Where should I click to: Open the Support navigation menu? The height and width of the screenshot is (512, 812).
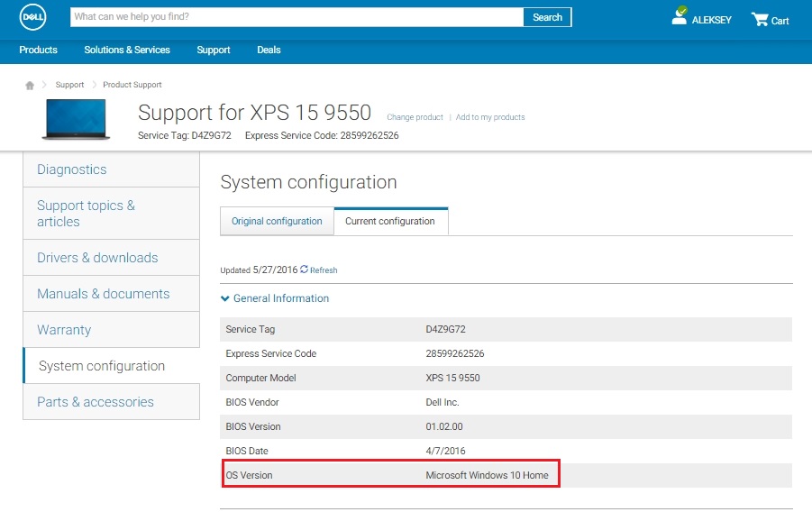coord(214,50)
